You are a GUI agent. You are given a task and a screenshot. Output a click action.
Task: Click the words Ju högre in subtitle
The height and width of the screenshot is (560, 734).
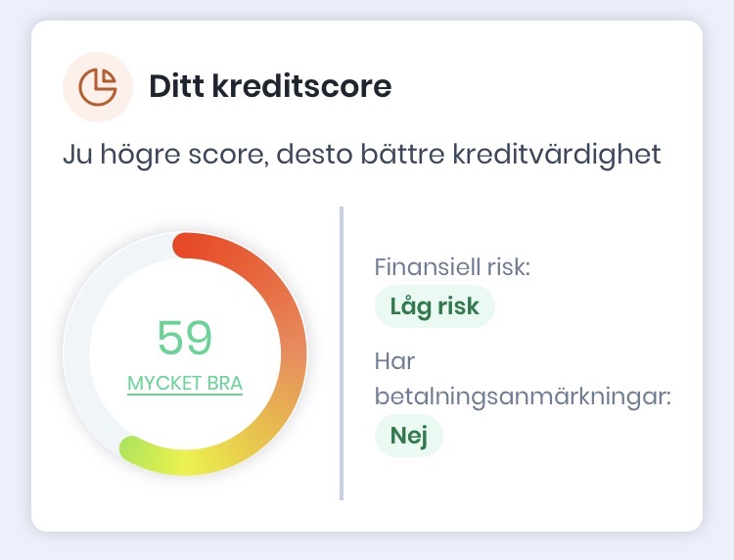click(x=113, y=155)
